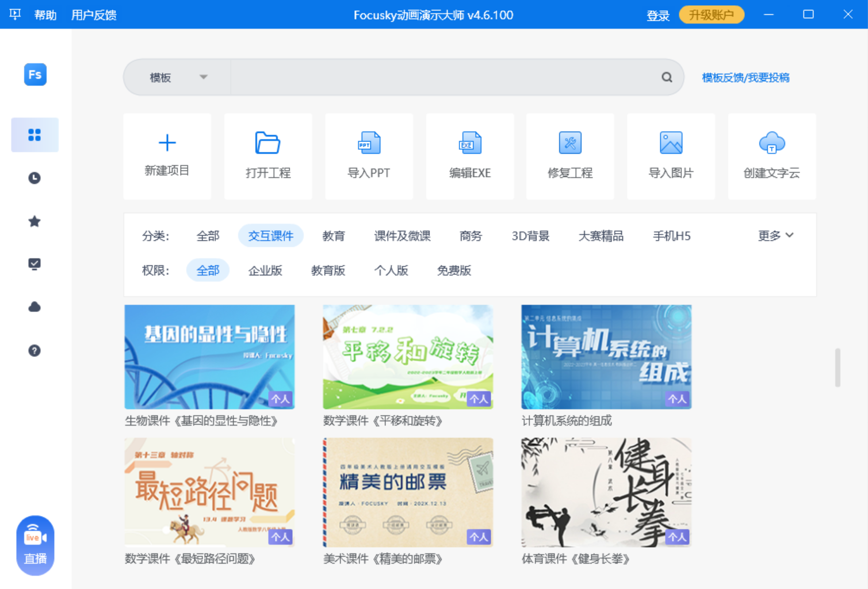Open the template grid view in sidebar
Viewport: 868px width, 589px height.
coord(35,135)
